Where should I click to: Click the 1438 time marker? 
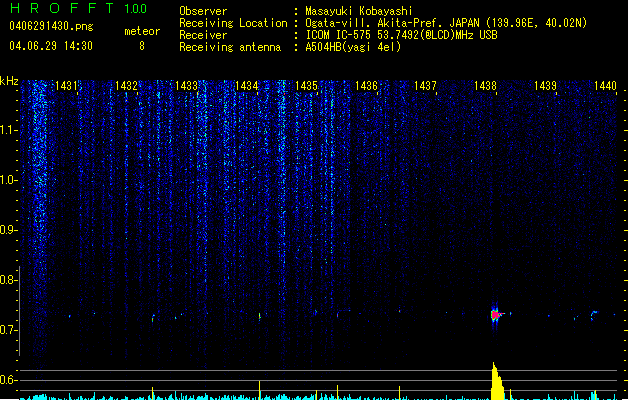485,86
